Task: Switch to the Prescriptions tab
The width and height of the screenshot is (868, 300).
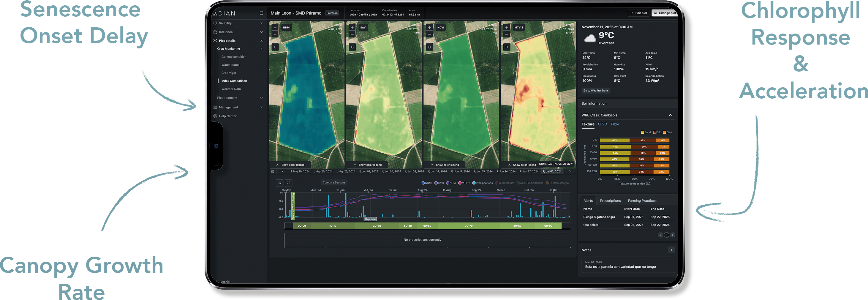Action: coord(610,201)
